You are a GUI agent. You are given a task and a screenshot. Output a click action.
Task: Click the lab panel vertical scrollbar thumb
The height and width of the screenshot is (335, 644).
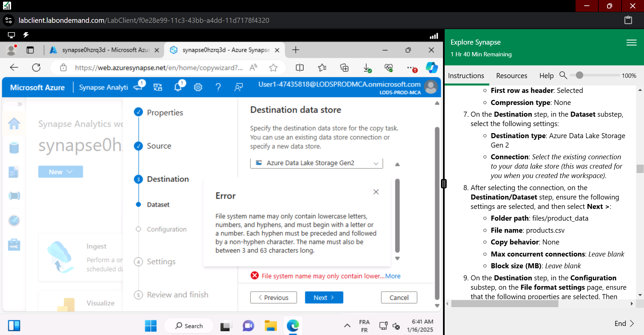click(x=640, y=169)
